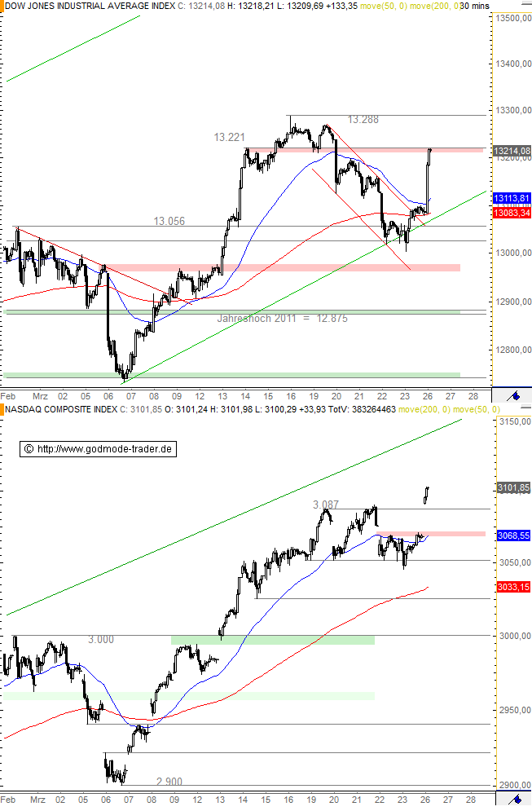Click the blue flag icon in Nasdaq chart corner
Screen dimensions: 532x811
(x=513, y=799)
